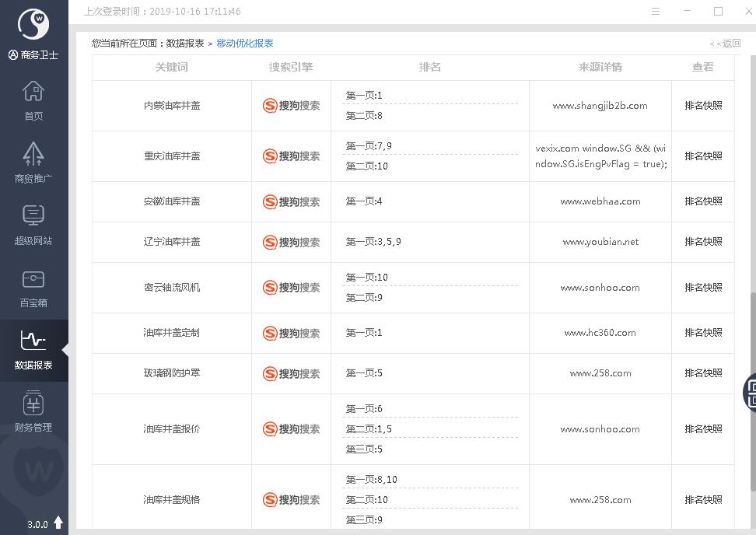Click the 关键词 column header

[171, 68]
